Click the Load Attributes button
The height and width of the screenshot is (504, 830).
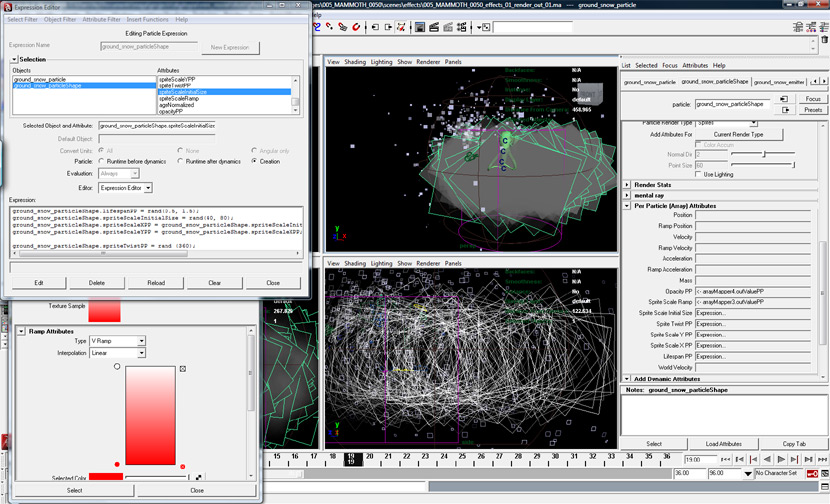click(x=723, y=443)
